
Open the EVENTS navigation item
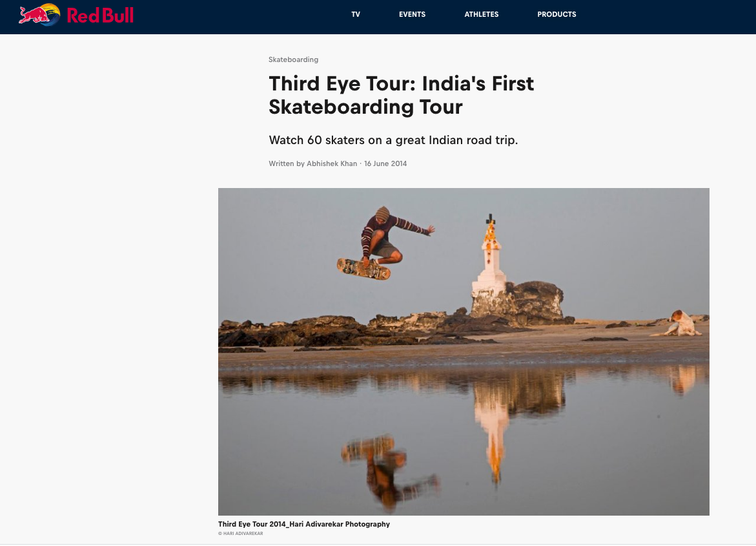[x=413, y=14]
